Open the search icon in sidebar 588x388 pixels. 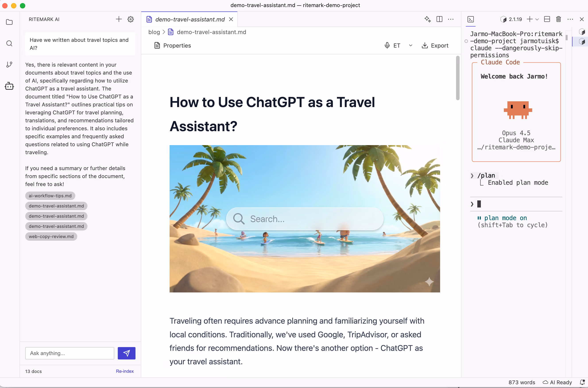point(9,43)
